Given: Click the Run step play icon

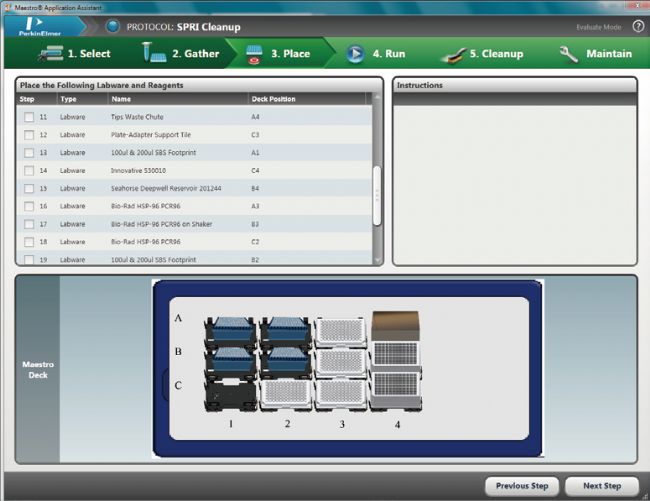Looking at the screenshot, I should click(x=355, y=54).
